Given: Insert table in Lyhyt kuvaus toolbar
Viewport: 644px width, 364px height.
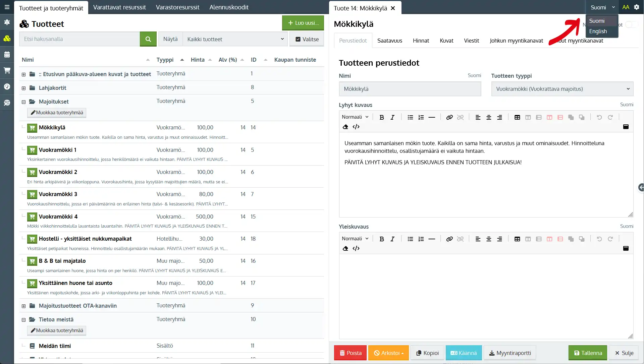Looking at the screenshot, I should coord(517,117).
